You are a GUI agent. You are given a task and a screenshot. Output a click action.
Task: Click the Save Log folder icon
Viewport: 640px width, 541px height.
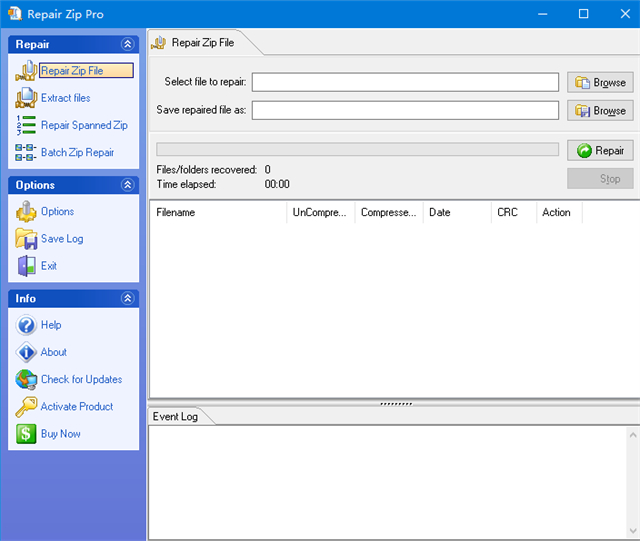(x=26, y=239)
